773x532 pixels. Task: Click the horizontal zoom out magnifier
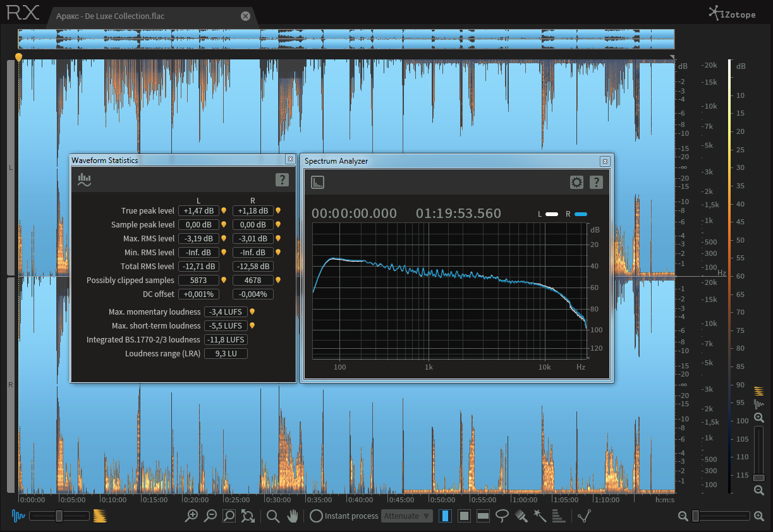(x=210, y=516)
